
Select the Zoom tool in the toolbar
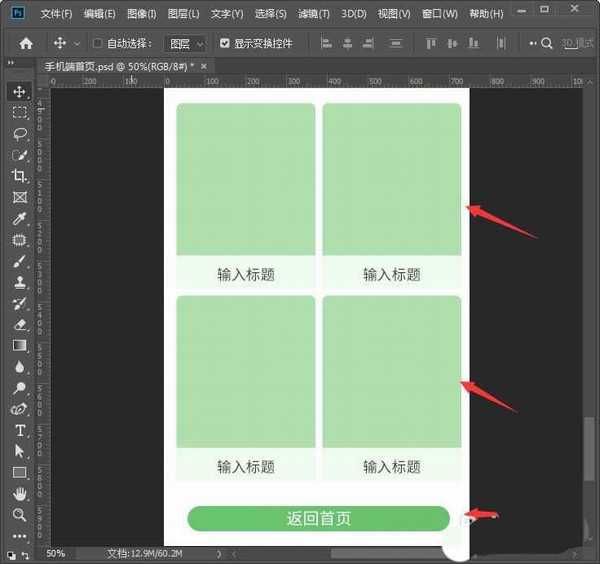20,515
